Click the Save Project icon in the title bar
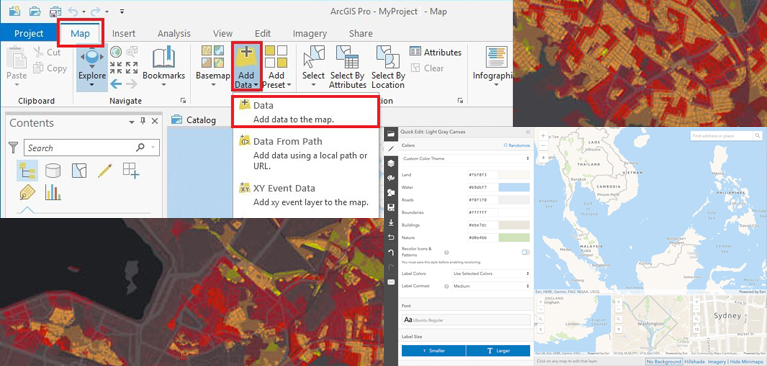767x366 pixels. pos(55,11)
